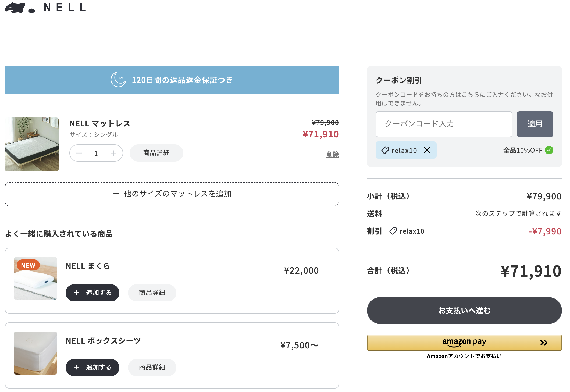
Task: Click the ¥7,500〜 box sheet price
Action: [x=300, y=345]
